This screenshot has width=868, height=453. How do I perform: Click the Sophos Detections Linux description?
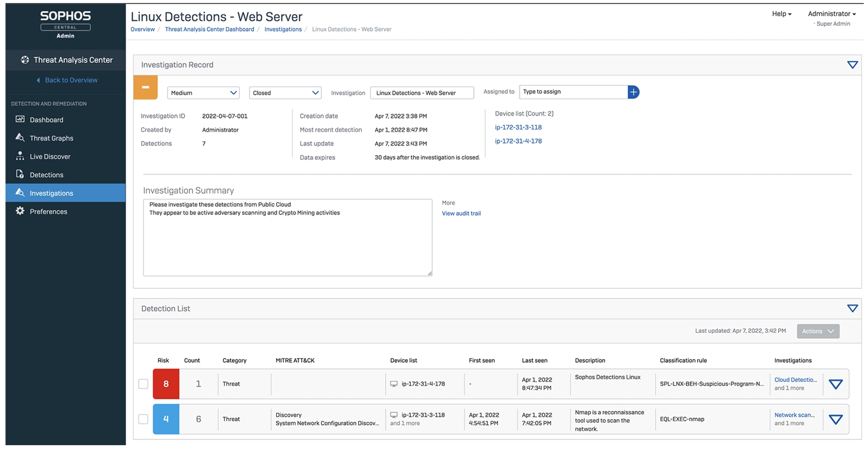coord(607,378)
